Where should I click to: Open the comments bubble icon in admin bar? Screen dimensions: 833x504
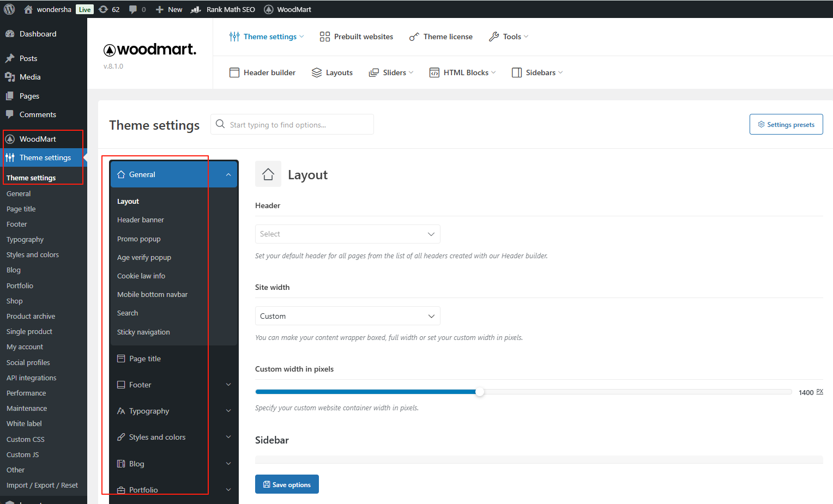tap(133, 9)
